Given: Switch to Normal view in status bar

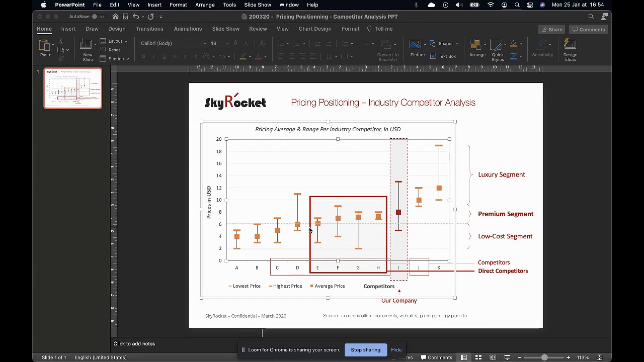Looking at the screenshot, I should click(x=464, y=357).
